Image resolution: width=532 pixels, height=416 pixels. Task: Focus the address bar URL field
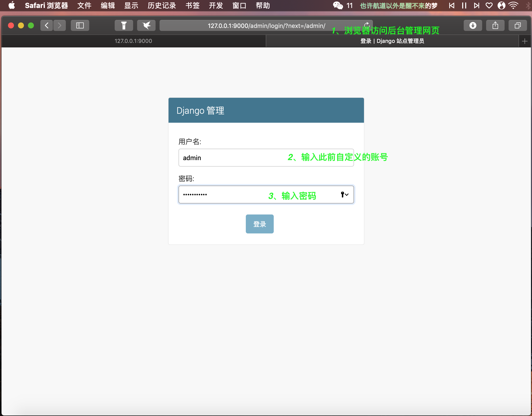click(x=266, y=25)
